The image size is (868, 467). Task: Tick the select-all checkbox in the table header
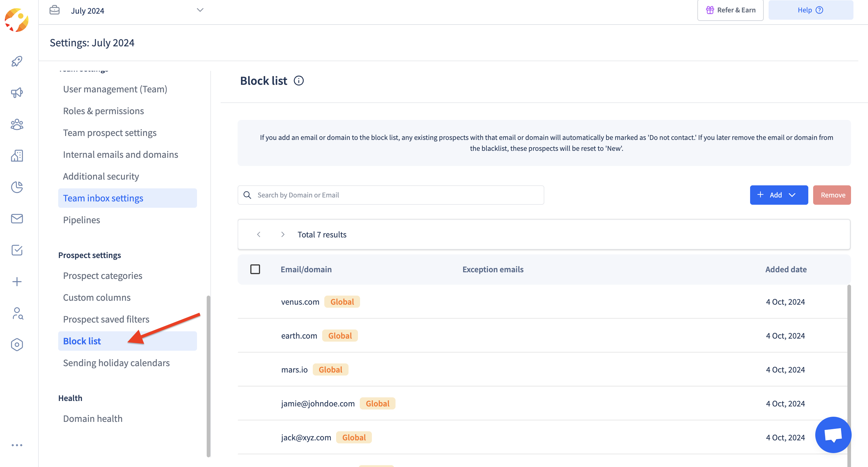point(255,269)
